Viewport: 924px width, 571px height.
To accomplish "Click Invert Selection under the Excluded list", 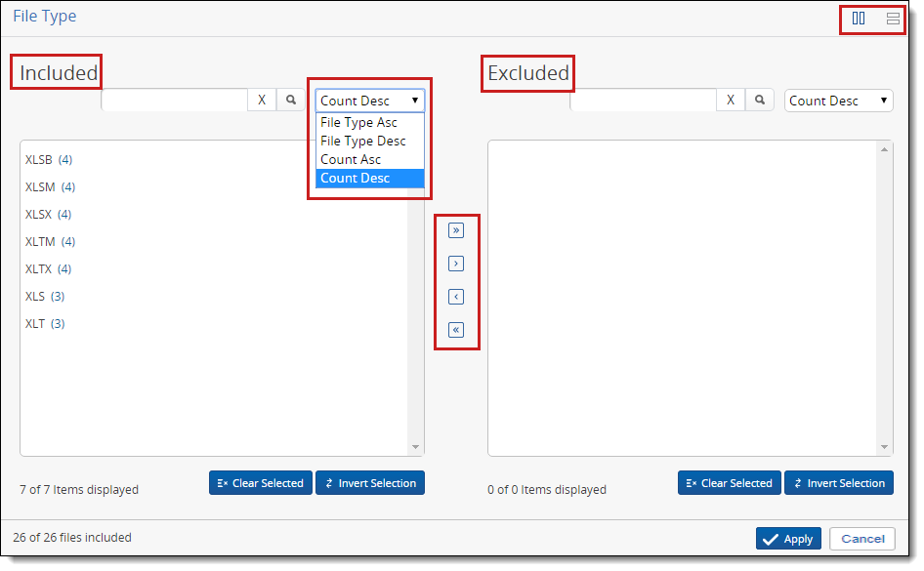I will tap(839, 482).
